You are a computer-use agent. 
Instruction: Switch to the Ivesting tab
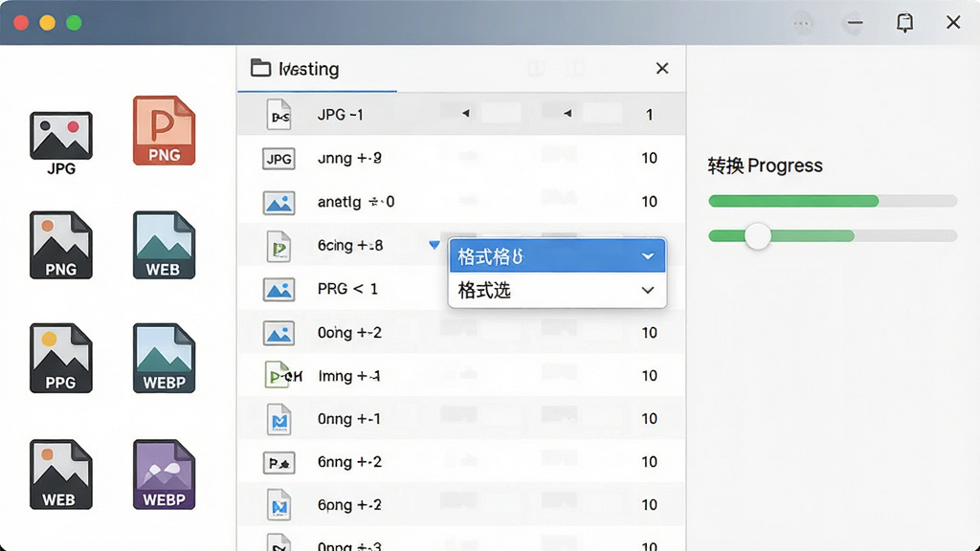(x=317, y=69)
